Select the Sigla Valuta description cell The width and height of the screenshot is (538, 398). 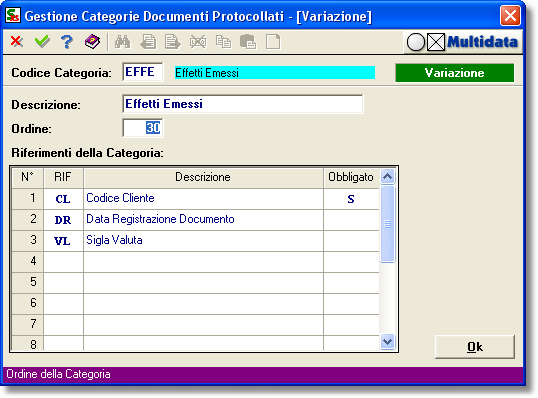[x=203, y=241]
